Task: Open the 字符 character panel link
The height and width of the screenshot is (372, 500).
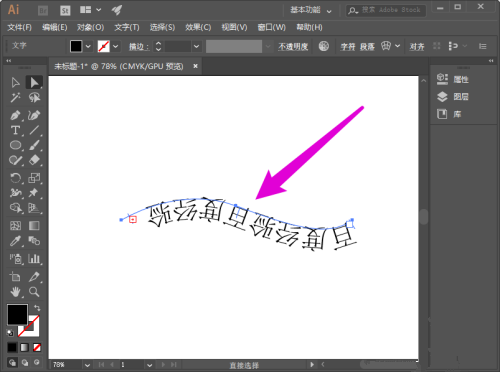Action: pos(348,47)
